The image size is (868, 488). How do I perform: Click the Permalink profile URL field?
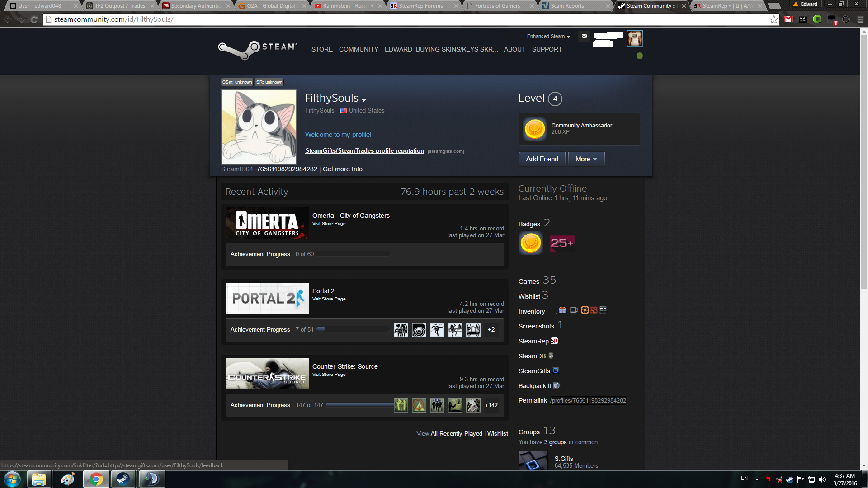point(588,400)
